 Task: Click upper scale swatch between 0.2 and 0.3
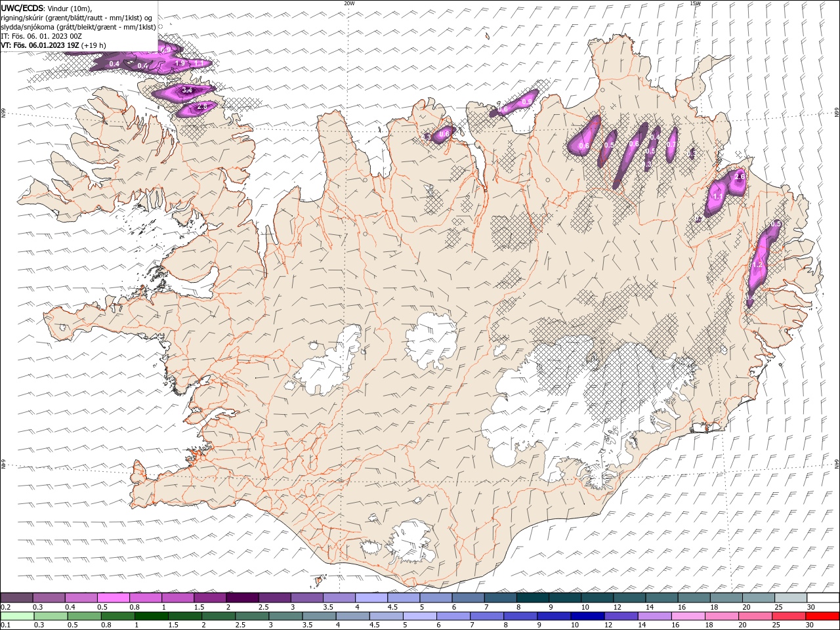point(16,597)
